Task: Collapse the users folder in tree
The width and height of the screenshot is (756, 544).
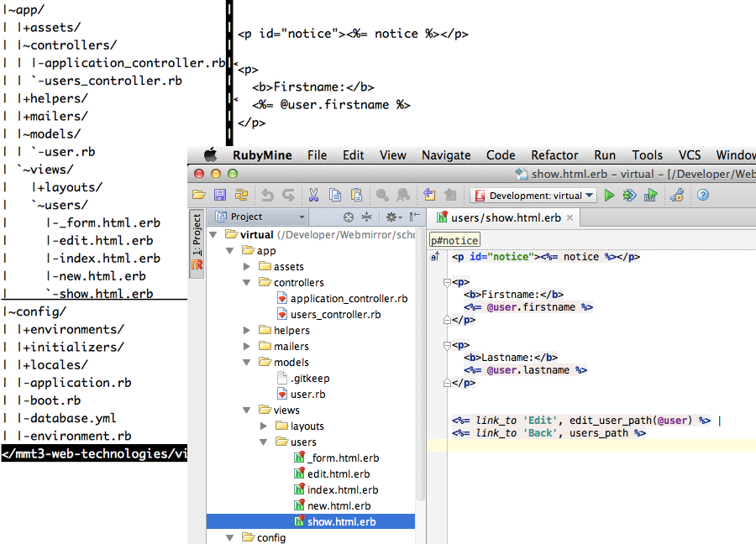Action: point(263,442)
